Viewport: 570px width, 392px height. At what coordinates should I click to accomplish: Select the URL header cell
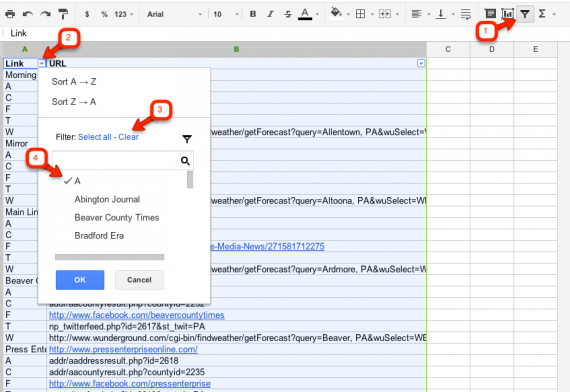coord(236,63)
